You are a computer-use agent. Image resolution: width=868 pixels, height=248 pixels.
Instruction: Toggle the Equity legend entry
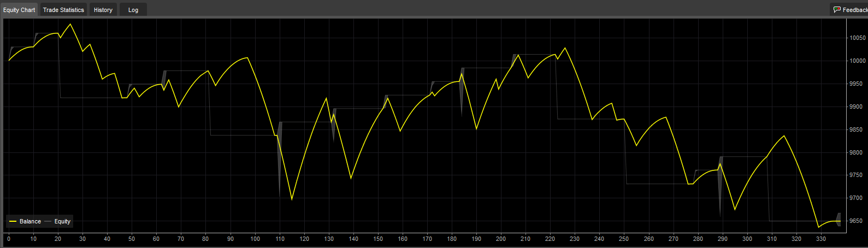pyautogui.click(x=57, y=221)
